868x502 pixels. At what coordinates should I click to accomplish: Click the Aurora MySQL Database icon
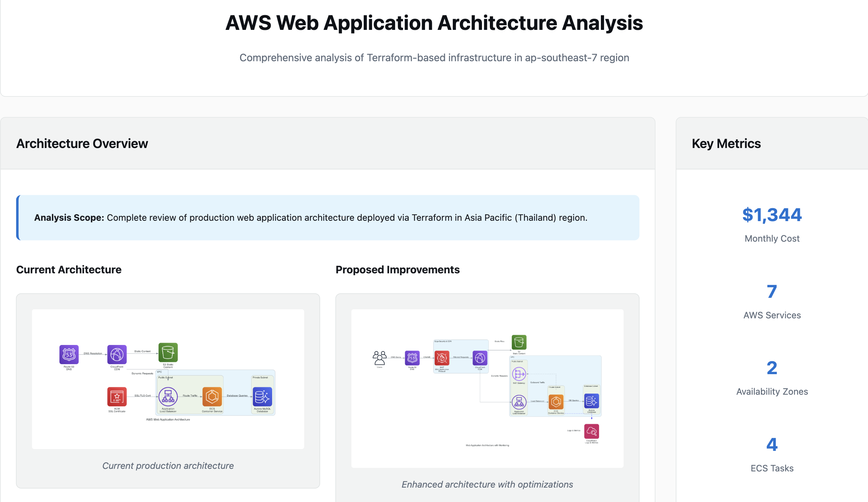262,396
